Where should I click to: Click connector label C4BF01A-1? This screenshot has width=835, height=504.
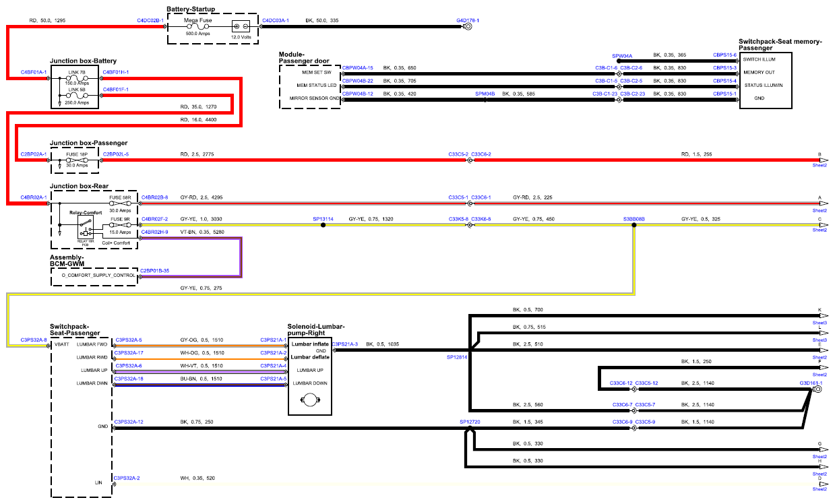click(33, 71)
